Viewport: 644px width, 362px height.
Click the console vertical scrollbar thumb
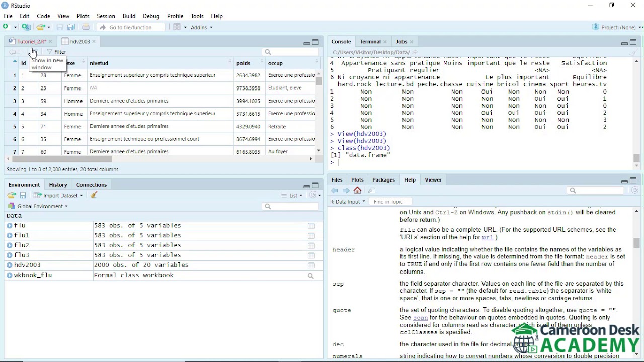(636, 158)
